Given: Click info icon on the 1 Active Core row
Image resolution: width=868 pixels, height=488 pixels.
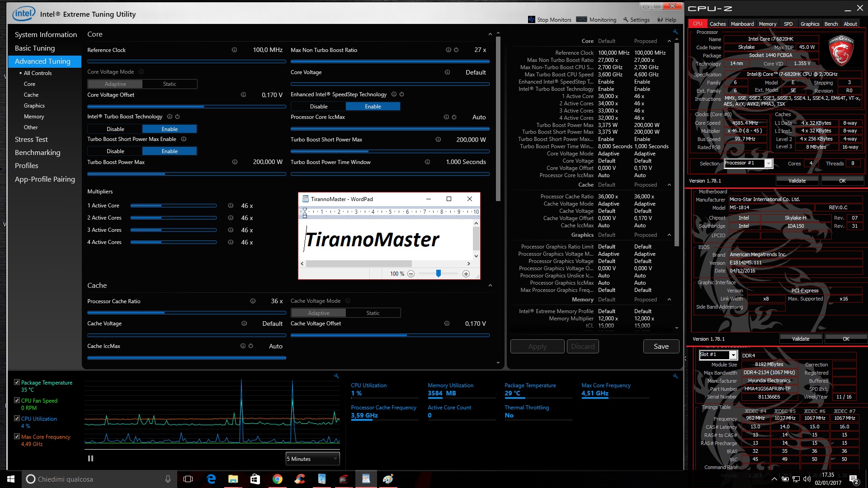Looking at the screenshot, I should click(x=231, y=206).
